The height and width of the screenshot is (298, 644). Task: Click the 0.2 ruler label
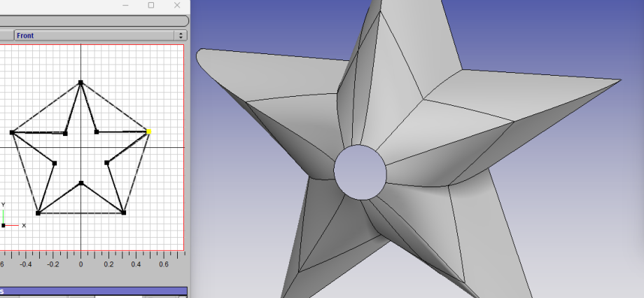[108, 264]
